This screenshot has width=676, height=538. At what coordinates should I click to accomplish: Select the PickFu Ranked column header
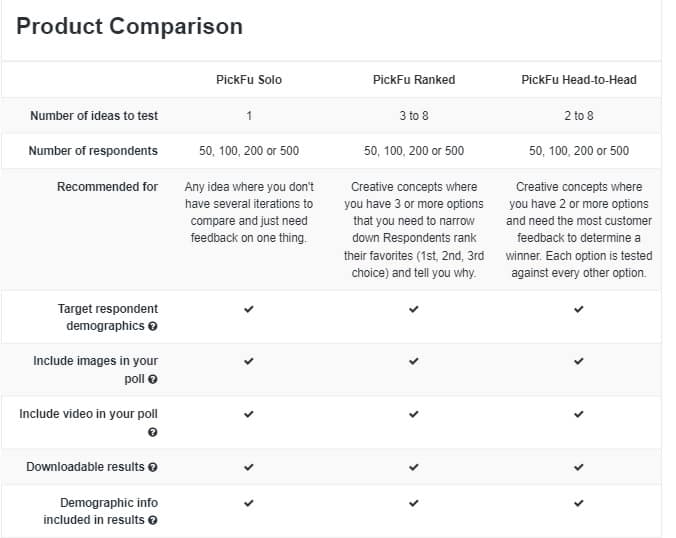[413, 80]
